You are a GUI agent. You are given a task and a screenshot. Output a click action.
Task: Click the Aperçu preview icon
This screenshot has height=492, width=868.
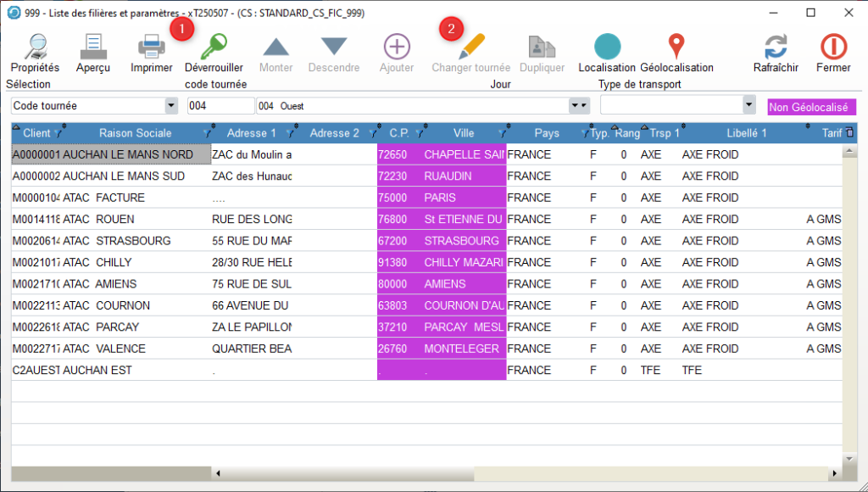(x=92, y=51)
